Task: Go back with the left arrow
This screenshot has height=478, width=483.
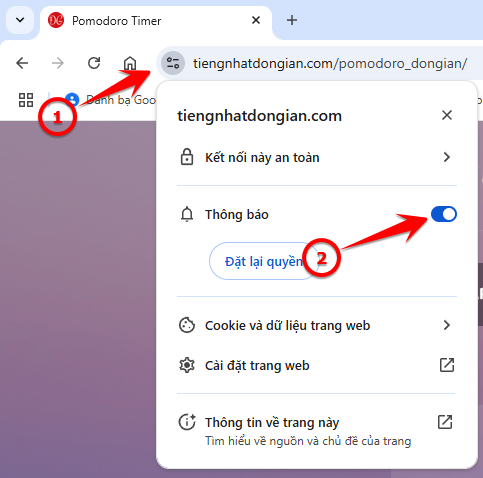Action: coord(22,63)
